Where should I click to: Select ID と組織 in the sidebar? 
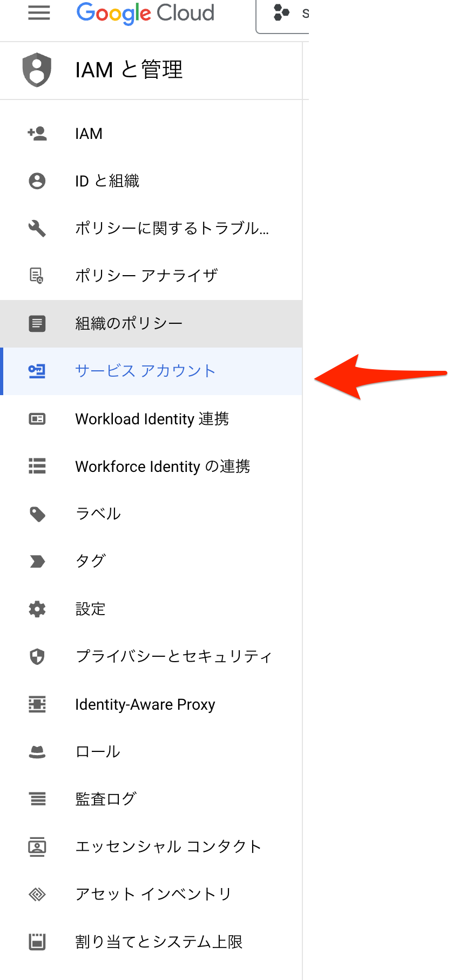[x=151, y=181]
